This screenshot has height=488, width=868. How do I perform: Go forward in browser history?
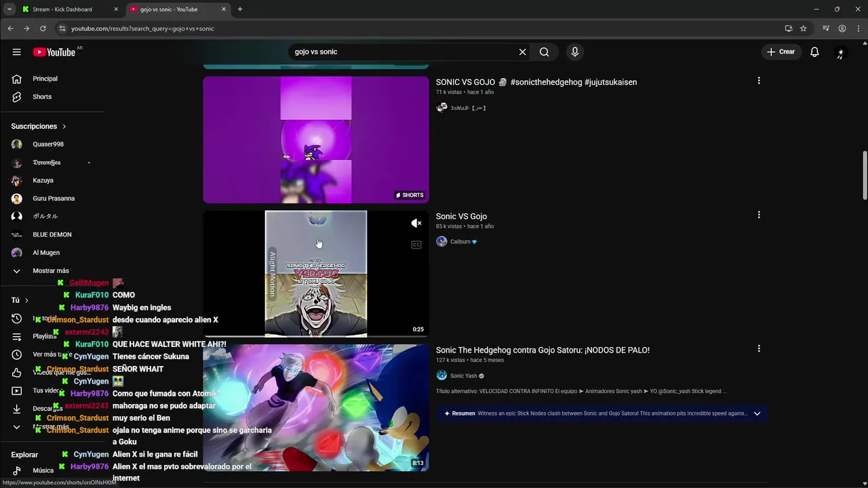pyautogui.click(x=26, y=28)
